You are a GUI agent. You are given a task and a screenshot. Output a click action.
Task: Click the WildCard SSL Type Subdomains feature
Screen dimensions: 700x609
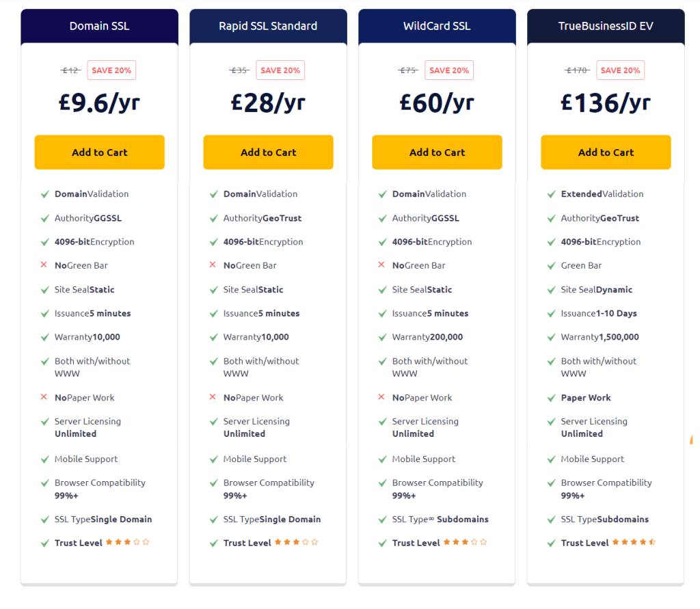click(440, 519)
